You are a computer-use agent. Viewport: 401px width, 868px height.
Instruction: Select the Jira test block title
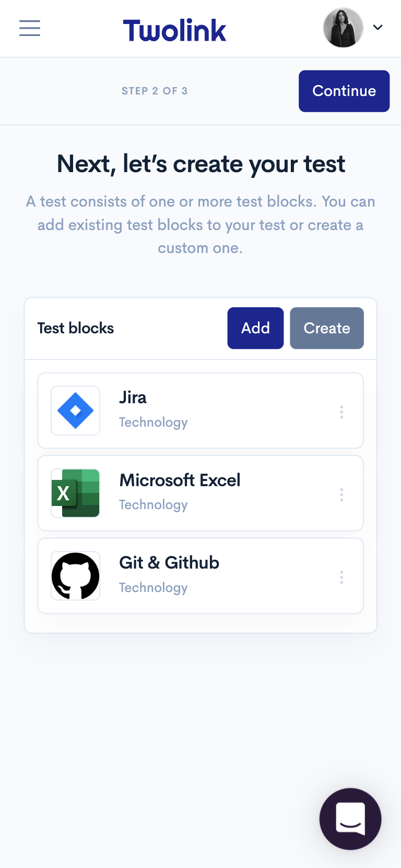(133, 397)
